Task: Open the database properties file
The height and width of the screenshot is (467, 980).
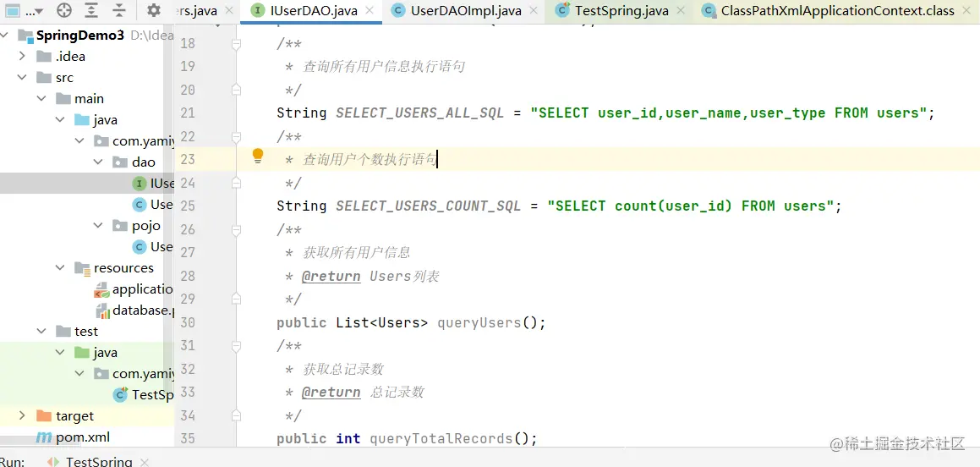Action: 134,310
